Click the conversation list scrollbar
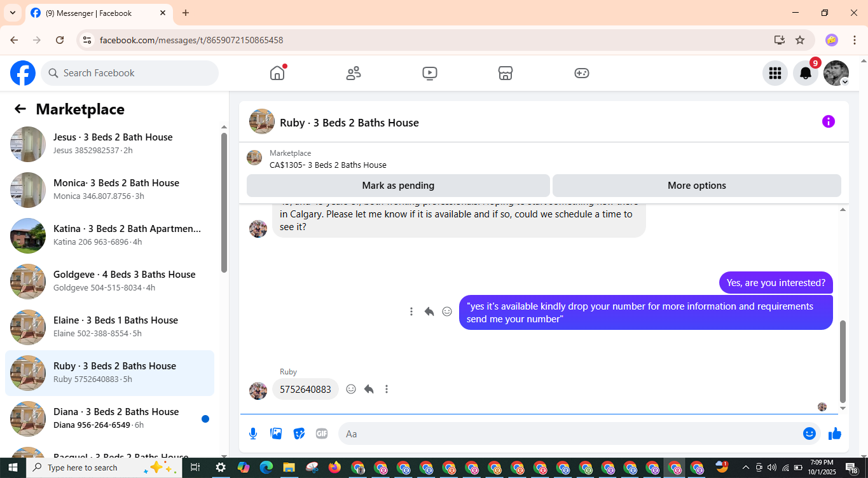Screen dimensions: 868x478 pyautogui.click(x=224, y=203)
